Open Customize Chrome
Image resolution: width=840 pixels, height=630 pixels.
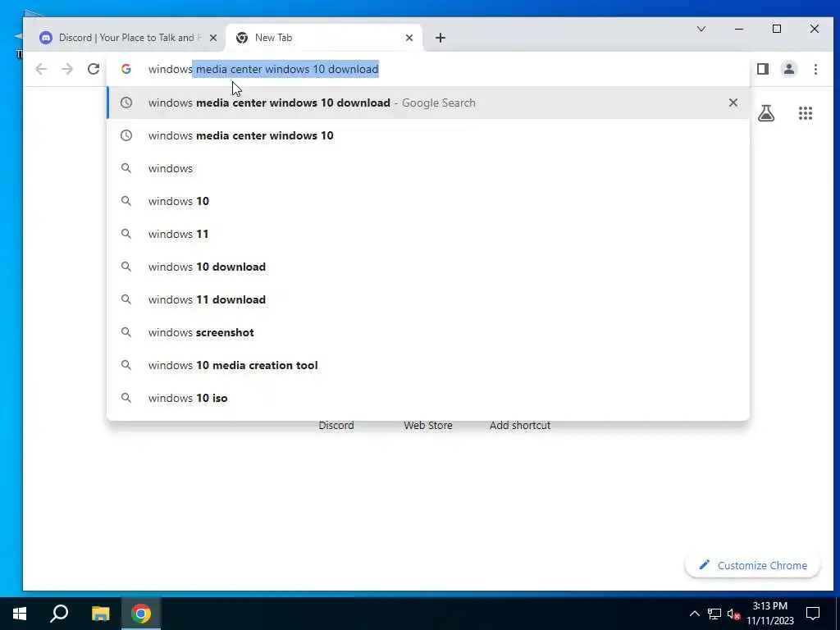point(753,565)
